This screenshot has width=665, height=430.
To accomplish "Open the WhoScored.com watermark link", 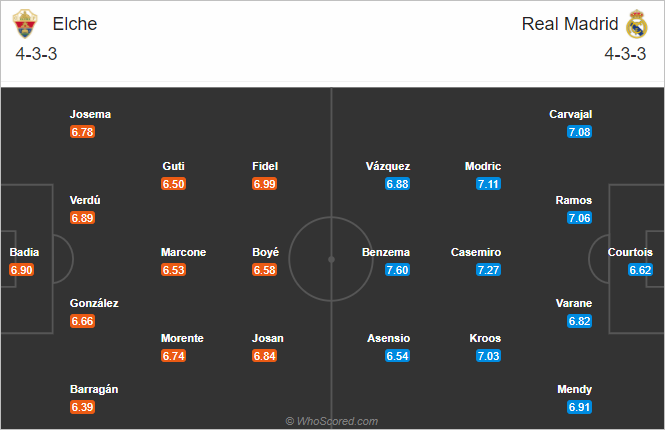I will tap(332, 421).
